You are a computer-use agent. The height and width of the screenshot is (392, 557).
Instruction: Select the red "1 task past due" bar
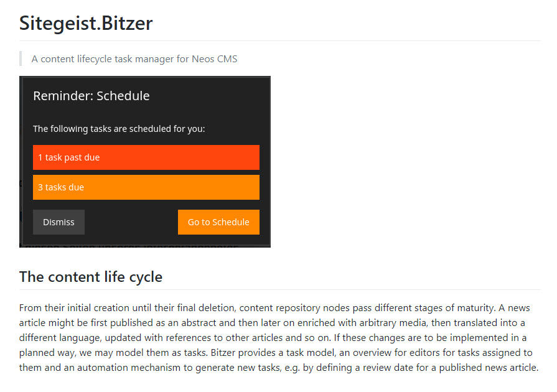pos(146,157)
